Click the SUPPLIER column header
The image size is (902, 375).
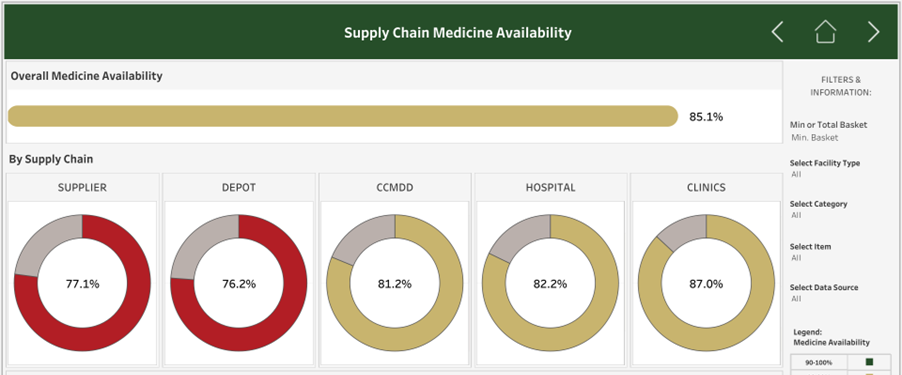pyautogui.click(x=82, y=188)
